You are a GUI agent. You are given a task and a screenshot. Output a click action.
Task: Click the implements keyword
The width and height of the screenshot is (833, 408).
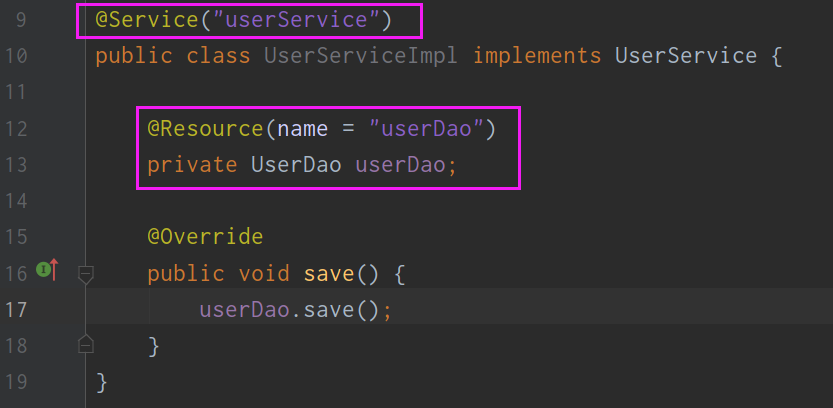tap(537, 56)
